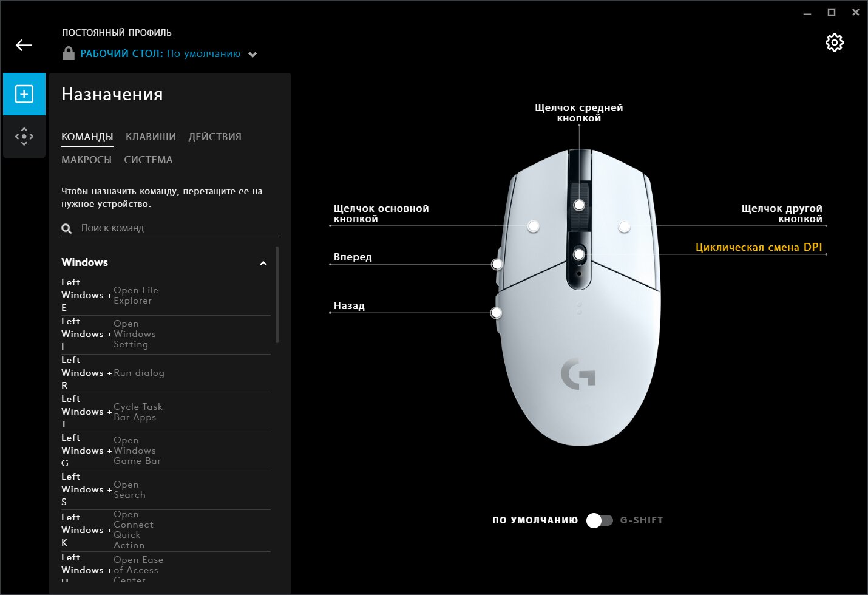
Task: Select the Assignments plus icon in sidebar
Action: 24,94
